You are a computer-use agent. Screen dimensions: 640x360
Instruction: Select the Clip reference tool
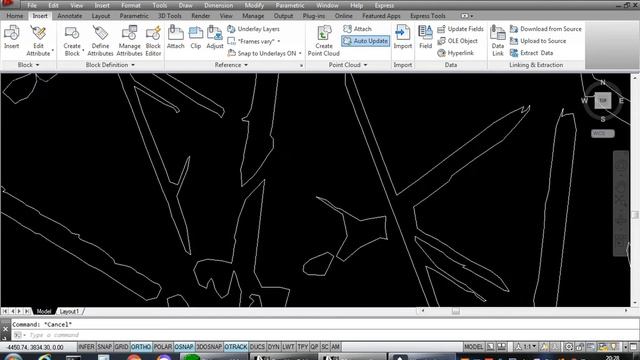(196, 37)
